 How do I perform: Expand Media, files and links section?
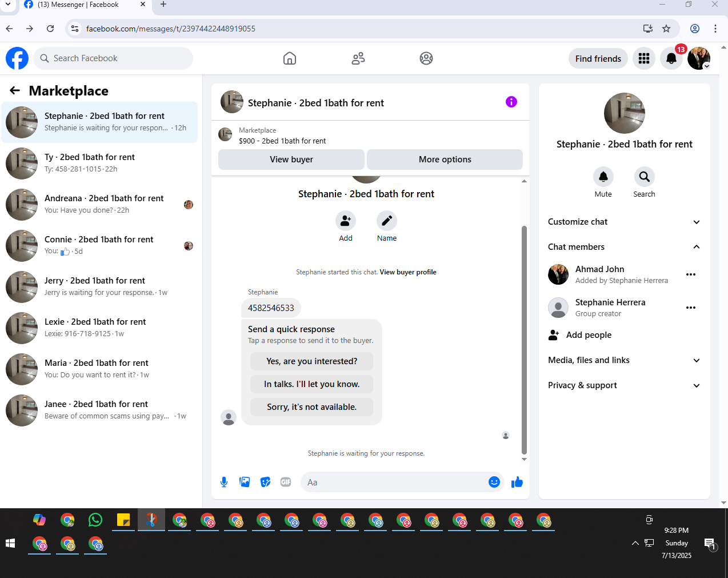click(x=624, y=360)
